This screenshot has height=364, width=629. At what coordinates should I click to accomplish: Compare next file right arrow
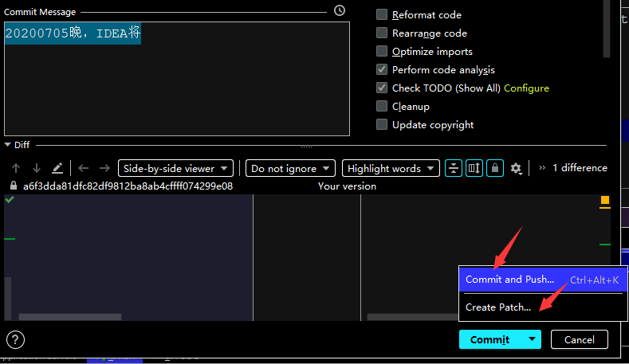(104, 168)
